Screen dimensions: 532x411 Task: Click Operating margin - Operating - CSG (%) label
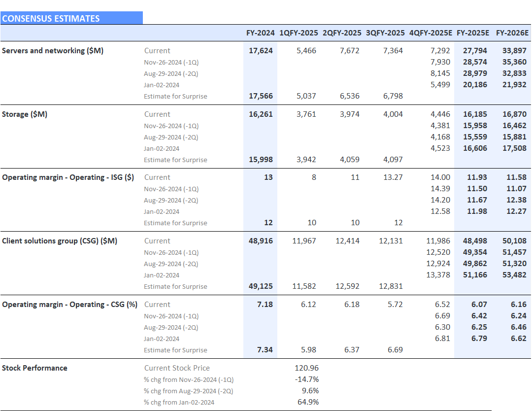[x=69, y=305]
